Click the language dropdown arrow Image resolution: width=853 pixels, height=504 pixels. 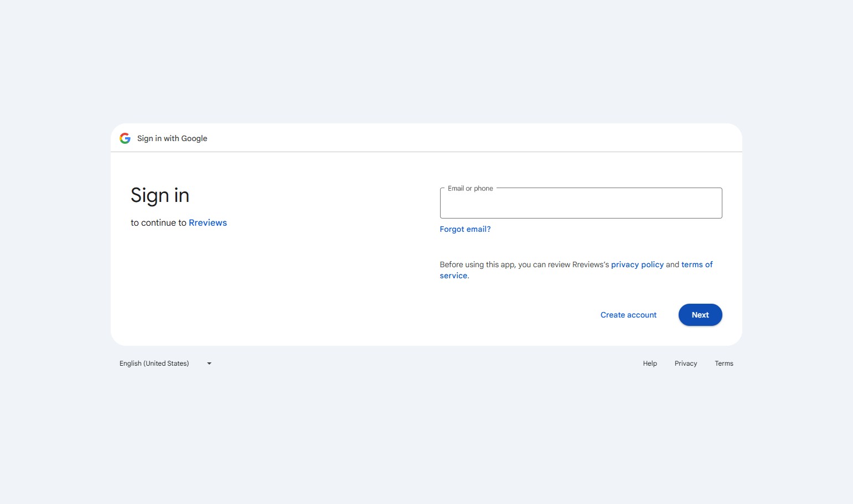click(x=209, y=363)
